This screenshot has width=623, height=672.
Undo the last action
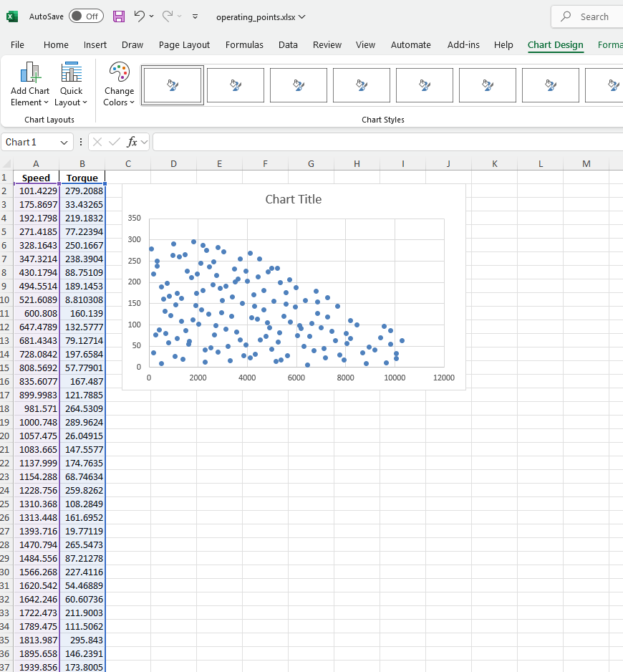click(139, 16)
